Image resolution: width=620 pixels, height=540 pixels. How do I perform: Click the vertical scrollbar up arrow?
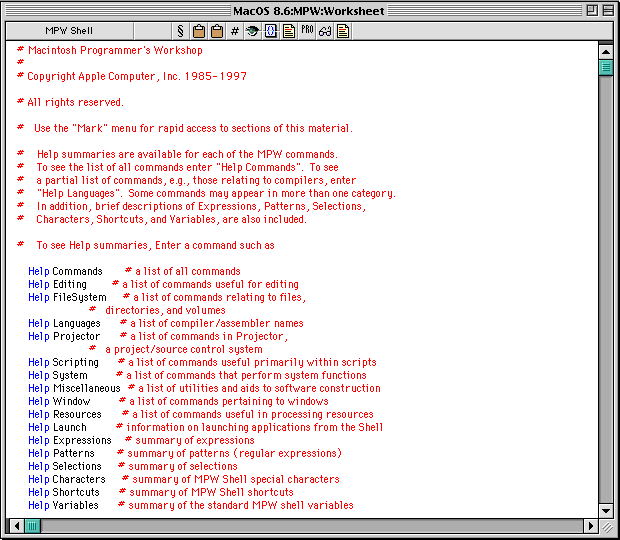coord(606,49)
